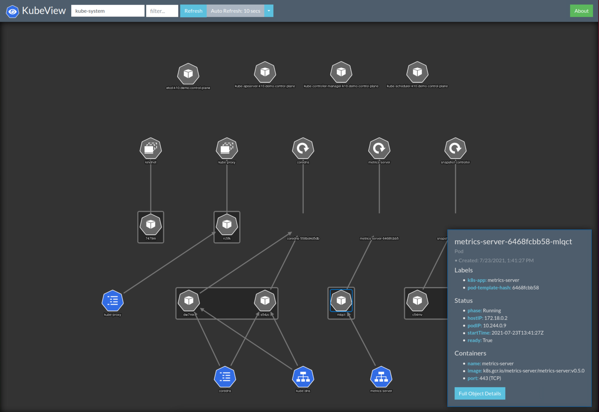Open the Auto Refresh interval dropdown arrow

click(x=269, y=11)
